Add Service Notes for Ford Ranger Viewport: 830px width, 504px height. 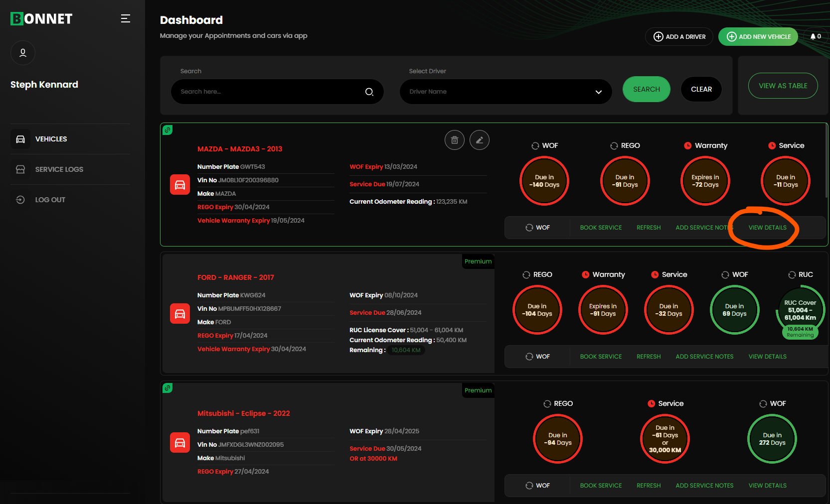[x=704, y=357]
